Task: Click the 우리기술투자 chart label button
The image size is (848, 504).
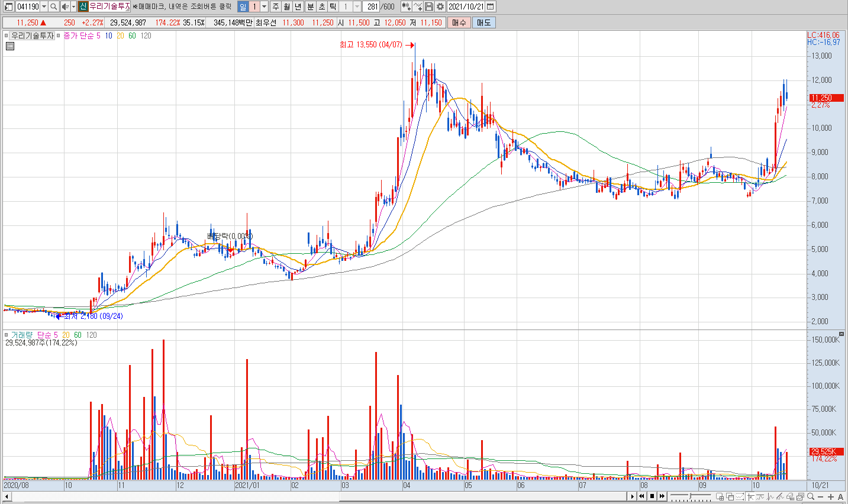Action: pyautogui.click(x=33, y=35)
